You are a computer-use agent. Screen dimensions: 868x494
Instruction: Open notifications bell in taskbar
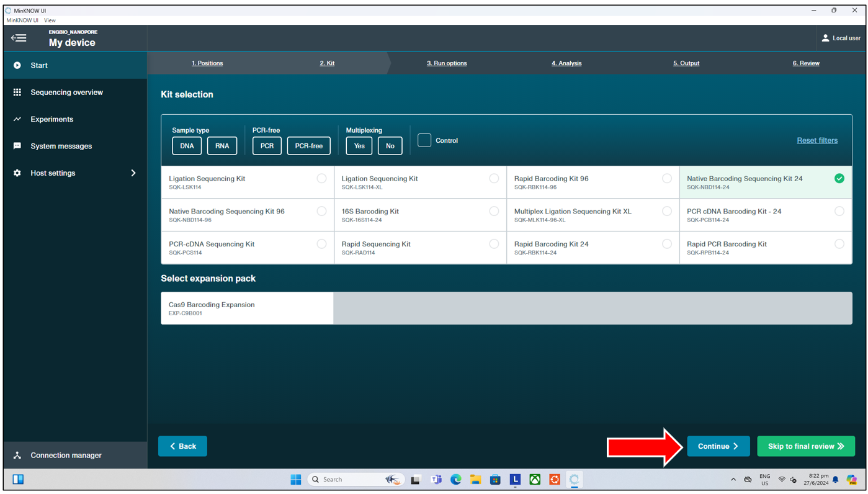click(836, 480)
